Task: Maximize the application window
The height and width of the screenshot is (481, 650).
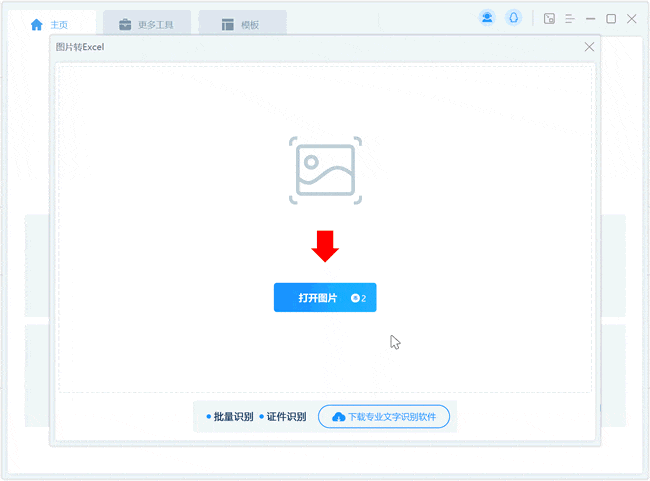Action: pyautogui.click(x=611, y=18)
